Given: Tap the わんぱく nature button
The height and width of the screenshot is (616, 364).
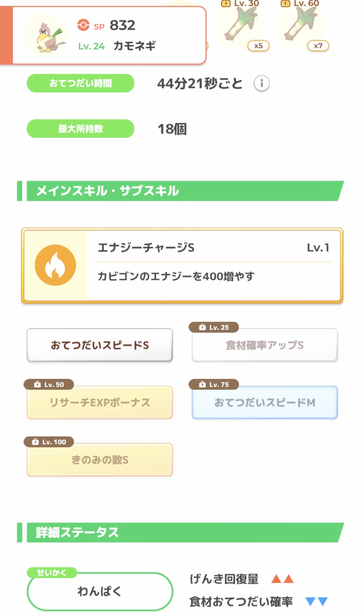Looking at the screenshot, I should [100, 591].
